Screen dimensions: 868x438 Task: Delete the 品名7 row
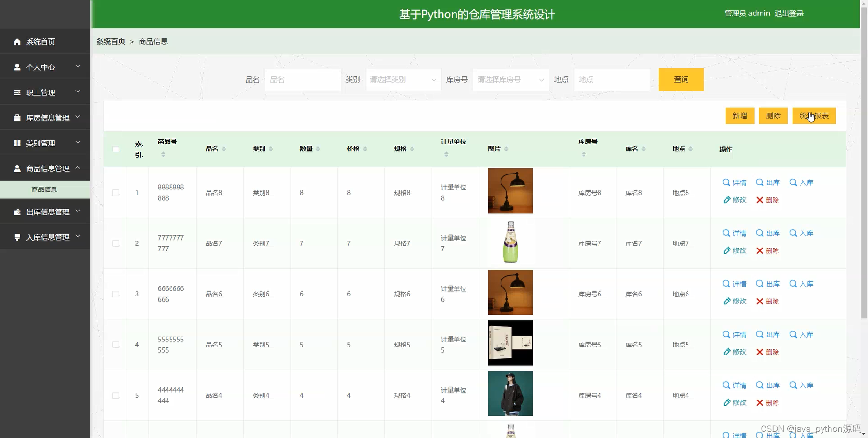pyautogui.click(x=768, y=250)
